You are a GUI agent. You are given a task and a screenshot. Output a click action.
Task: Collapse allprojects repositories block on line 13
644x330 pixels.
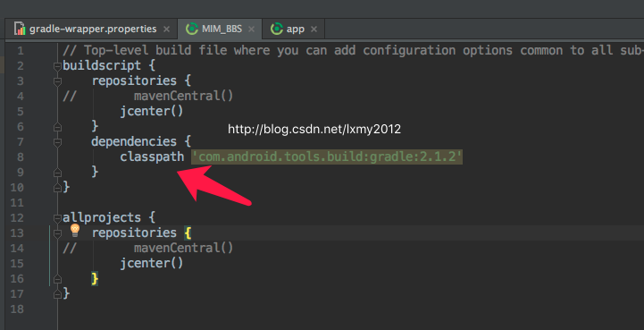click(57, 233)
